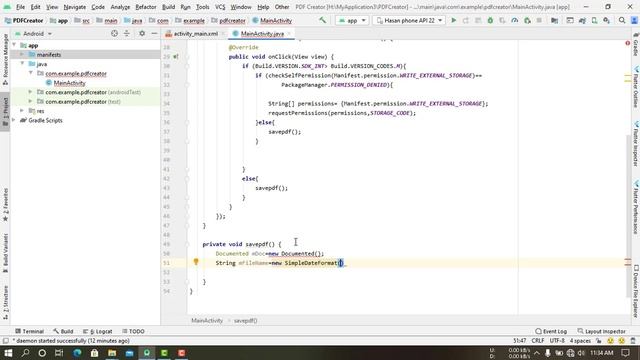Open the Project Structure icon in the toolbar
640x360 pixels.
tap(554, 20)
